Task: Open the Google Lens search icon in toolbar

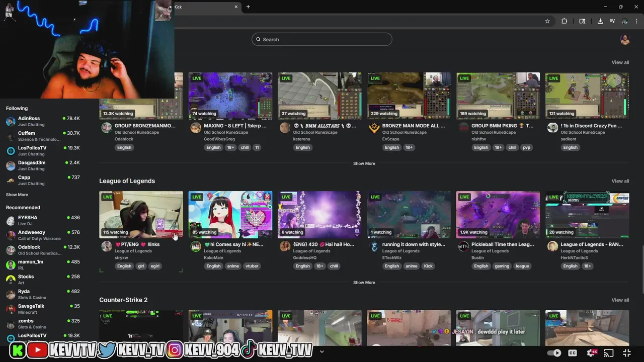Action: click(582, 21)
